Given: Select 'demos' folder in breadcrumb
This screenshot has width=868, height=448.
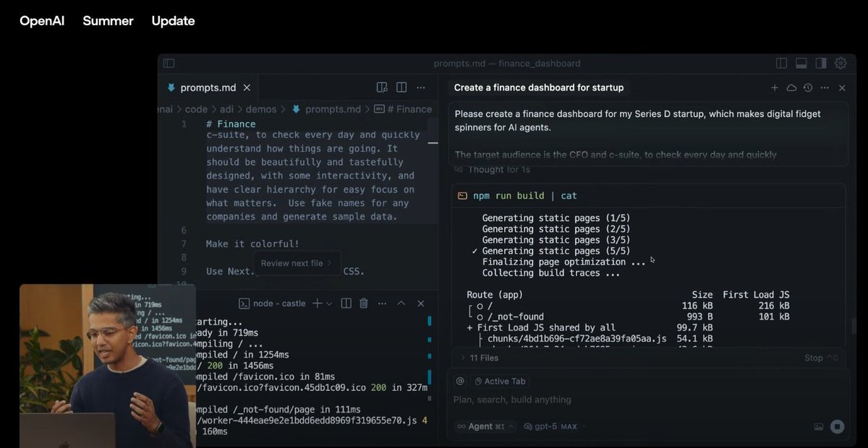Looking at the screenshot, I should point(260,109).
